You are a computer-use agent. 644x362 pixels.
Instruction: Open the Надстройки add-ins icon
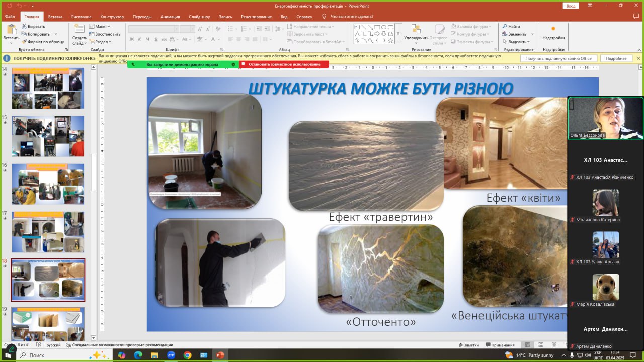[553, 29]
